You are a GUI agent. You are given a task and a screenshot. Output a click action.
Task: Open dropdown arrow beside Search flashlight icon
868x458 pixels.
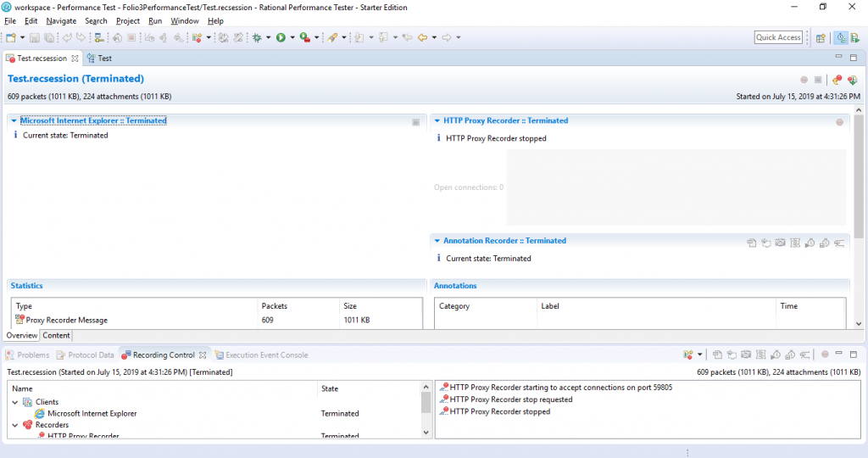point(344,37)
